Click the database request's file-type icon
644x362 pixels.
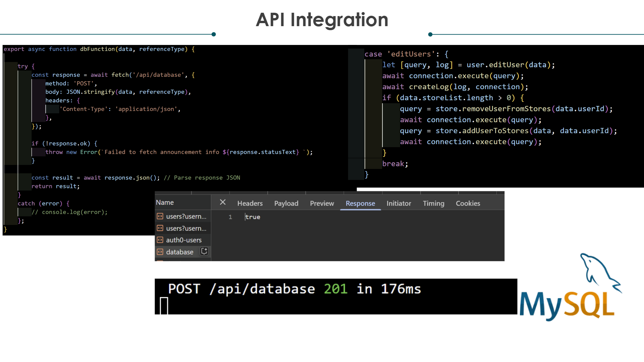pos(160,252)
